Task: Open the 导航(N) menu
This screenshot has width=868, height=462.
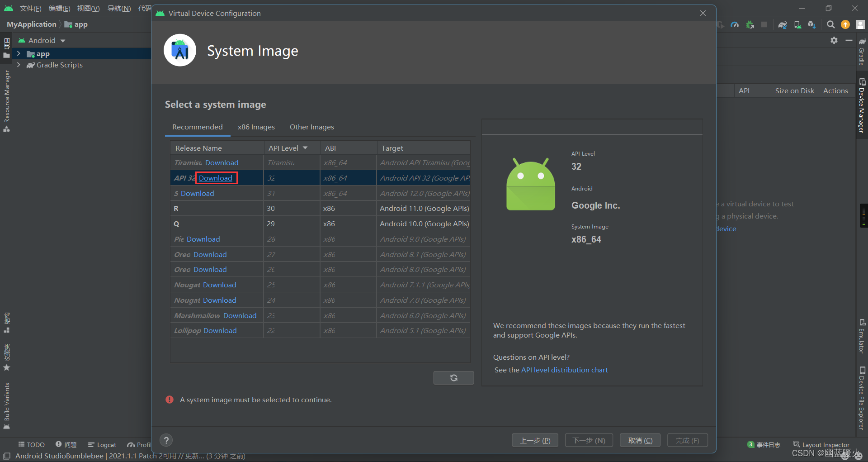Action: coord(119,9)
